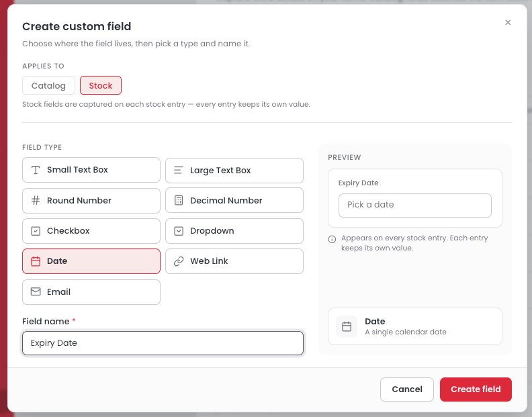Click 'Choose where the field lives' subtitle
The width and height of the screenshot is (532, 417).
tap(136, 44)
